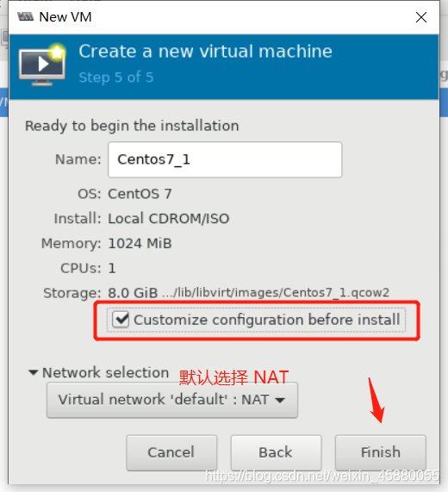Click the Local CDROM/ISO install value

pyautogui.click(x=169, y=219)
